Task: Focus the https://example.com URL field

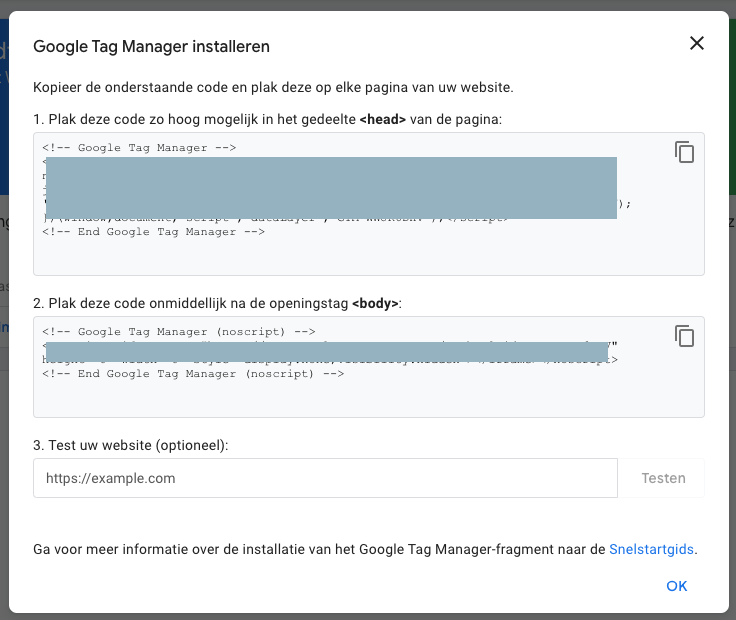Action: tap(325, 478)
